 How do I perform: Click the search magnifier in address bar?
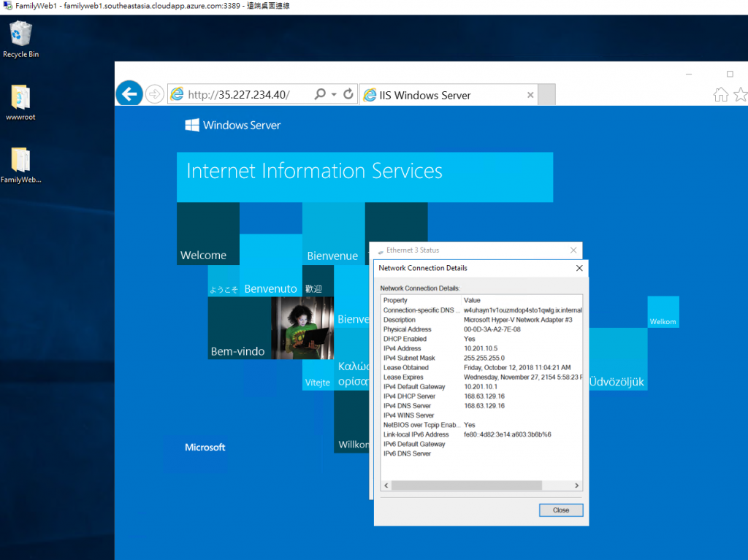click(x=320, y=94)
